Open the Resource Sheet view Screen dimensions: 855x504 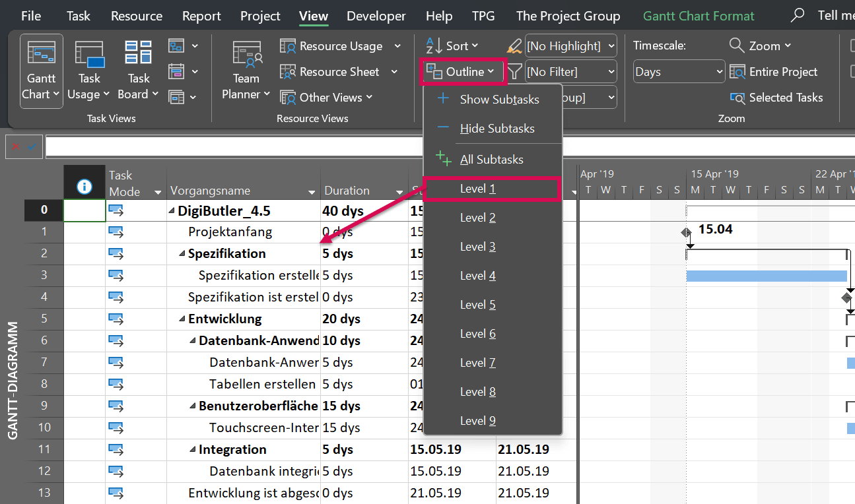pos(339,72)
